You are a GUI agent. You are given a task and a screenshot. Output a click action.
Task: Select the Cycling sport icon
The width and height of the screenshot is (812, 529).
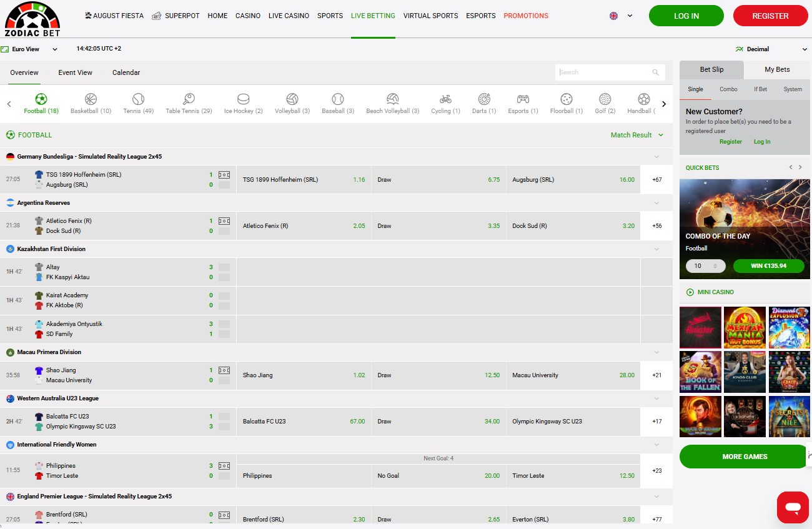[445, 99]
